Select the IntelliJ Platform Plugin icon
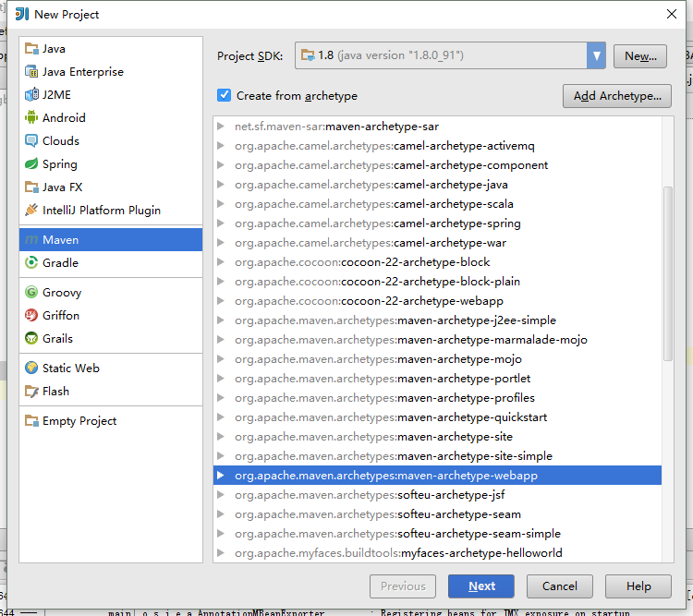The width and height of the screenshot is (693, 616). tap(31, 211)
